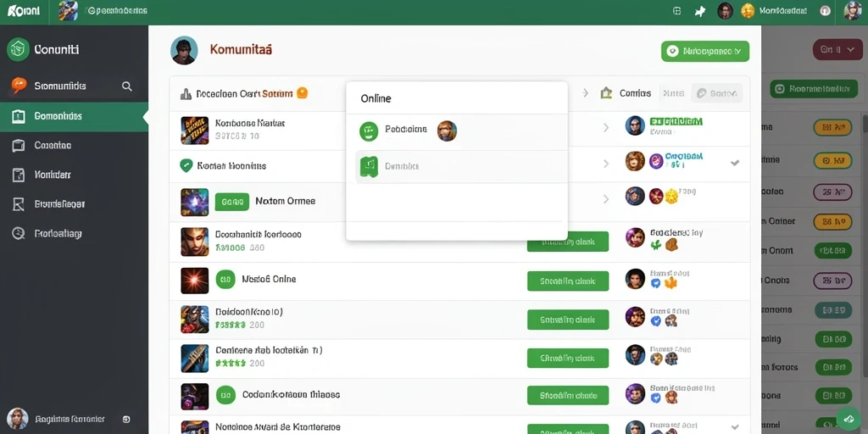Viewport: 868px width, 434px height.
Task: Click the round green floating button bottom-right
Action: pos(848,419)
